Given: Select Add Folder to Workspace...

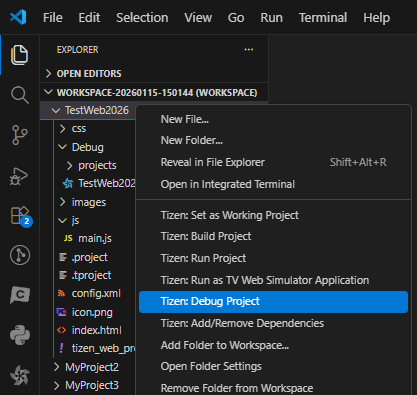Looking at the screenshot, I should (273, 345).
